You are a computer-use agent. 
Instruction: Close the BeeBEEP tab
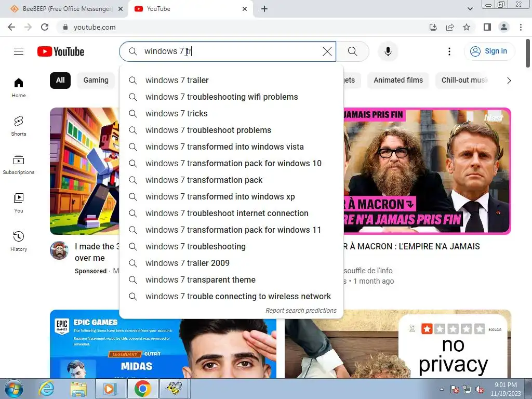tap(121, 9)
